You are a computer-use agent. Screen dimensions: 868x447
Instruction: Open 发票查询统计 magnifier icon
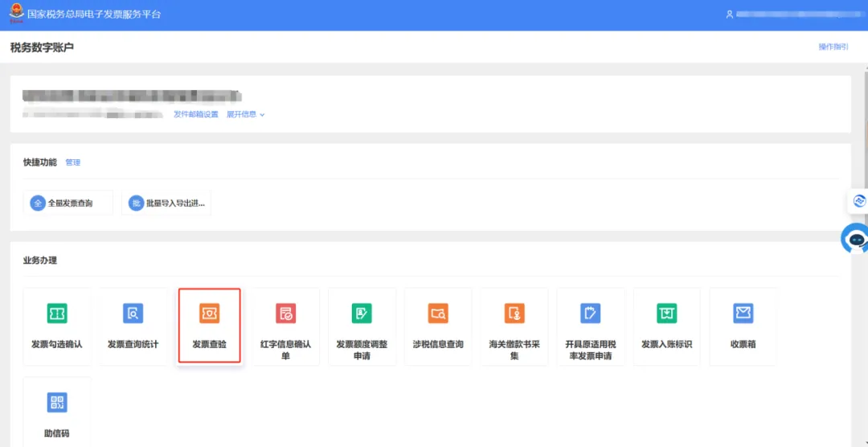coord(133,314)
